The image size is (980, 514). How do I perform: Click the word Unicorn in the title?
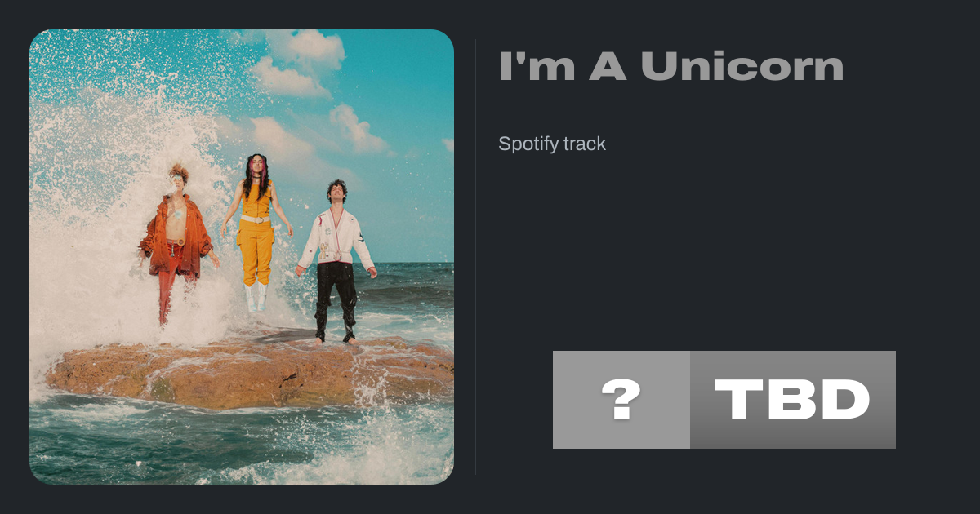742,66
